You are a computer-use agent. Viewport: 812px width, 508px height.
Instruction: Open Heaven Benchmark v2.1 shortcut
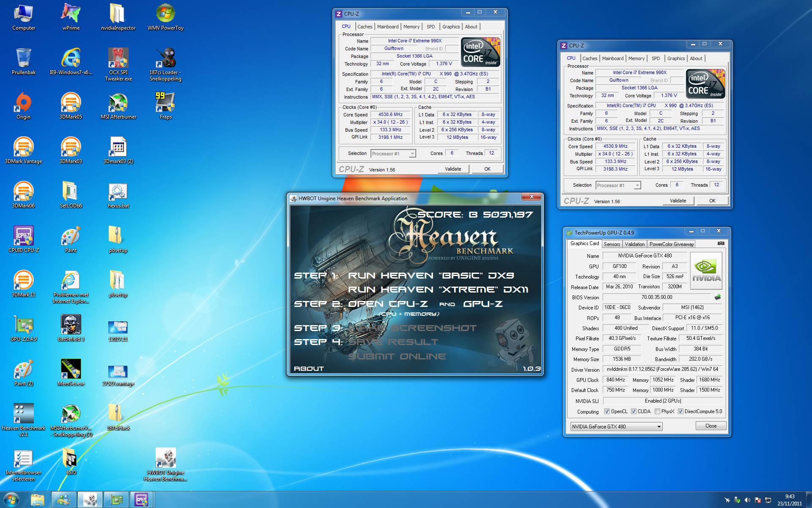pyautogui.click(x=24, y=420)
